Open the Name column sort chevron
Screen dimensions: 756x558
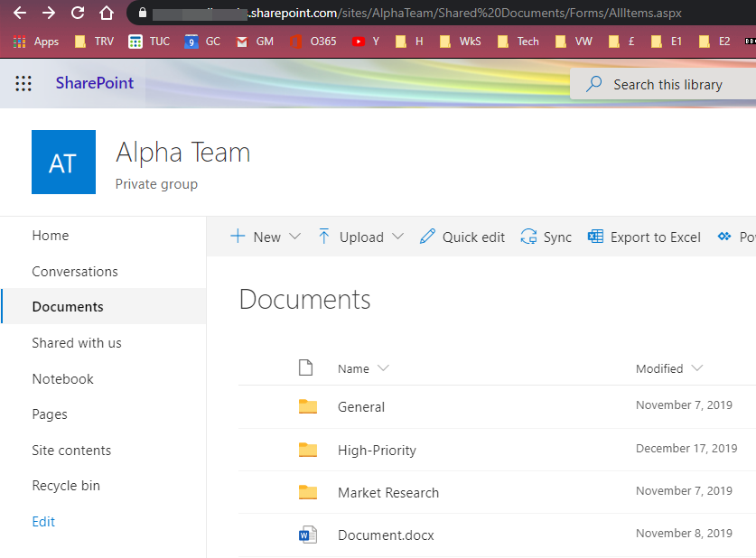(x=383, y=368)
